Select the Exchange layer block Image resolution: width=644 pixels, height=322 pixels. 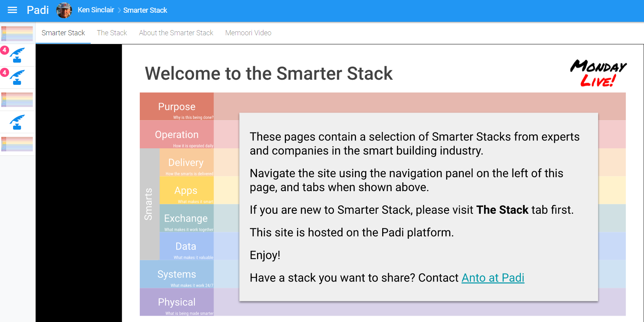187,218
